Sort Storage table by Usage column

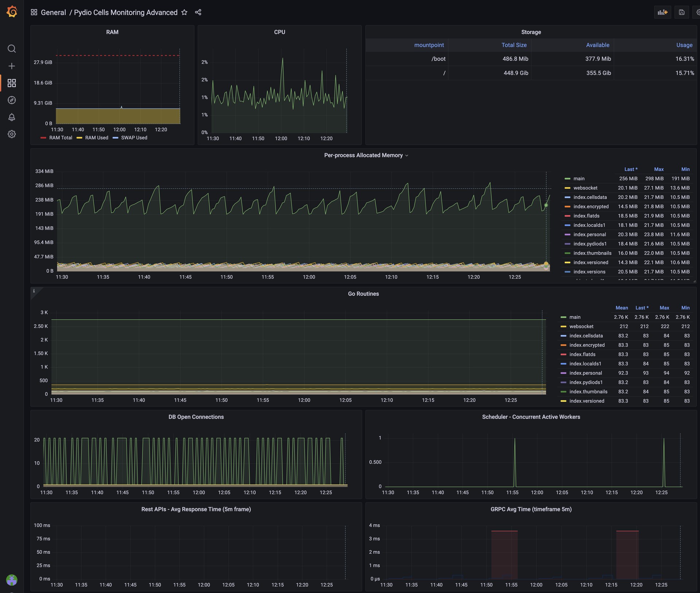pos(684,45)
